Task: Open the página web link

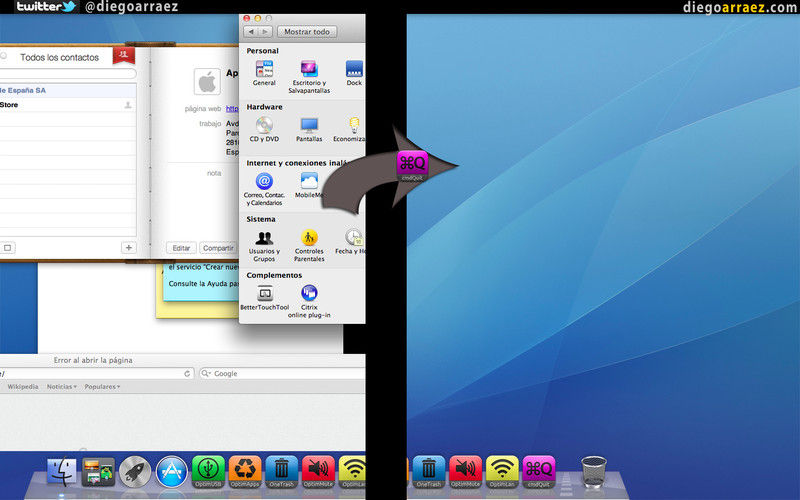Action: [232, 109]
